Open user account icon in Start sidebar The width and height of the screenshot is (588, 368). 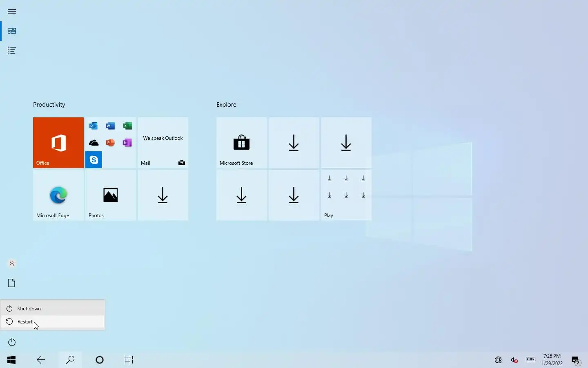point(12,264)
